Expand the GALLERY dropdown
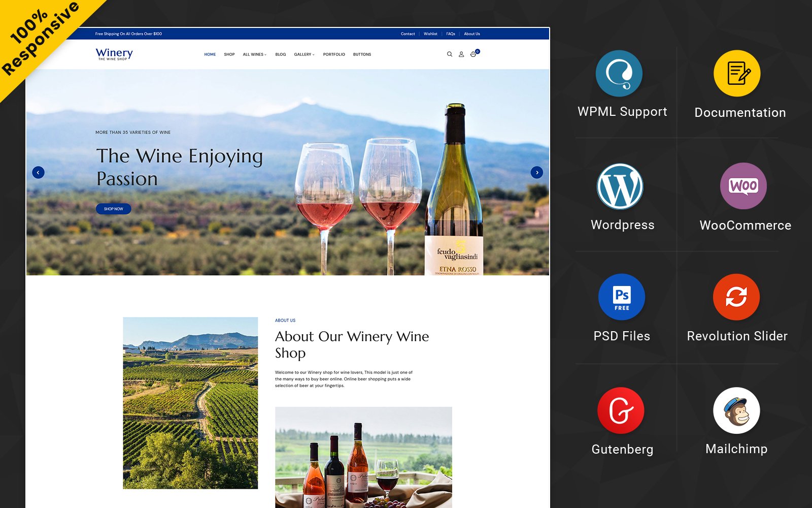This screenshot has height=508, width=812. (304, 54)
